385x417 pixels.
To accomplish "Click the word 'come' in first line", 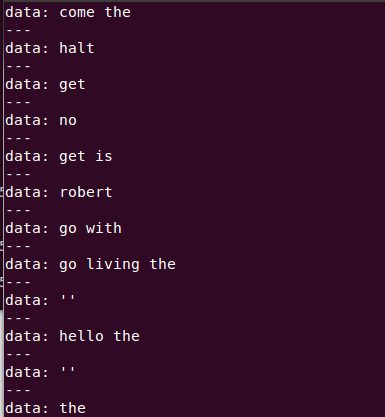I will pos(77,13).
